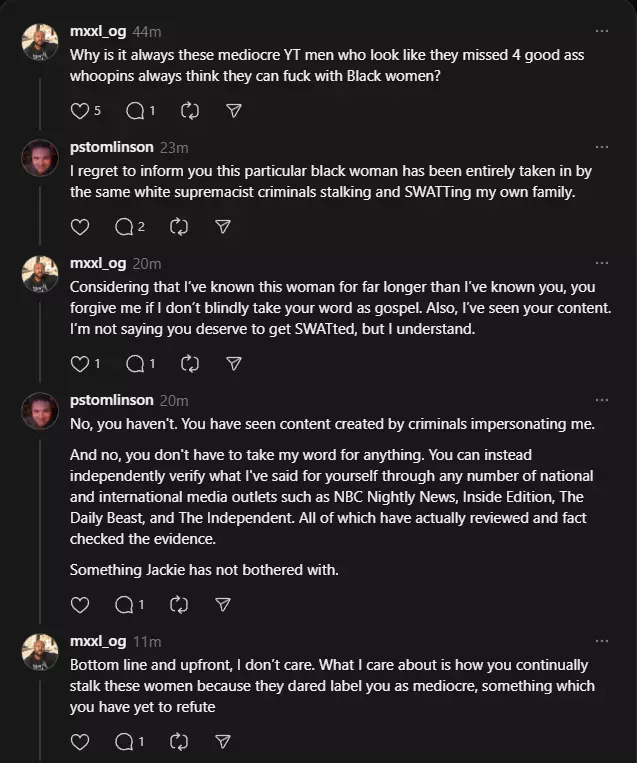Like the mxxl_og post from 44m ago
The height and width of the screenshot is (763, 637).
(80, 111)
